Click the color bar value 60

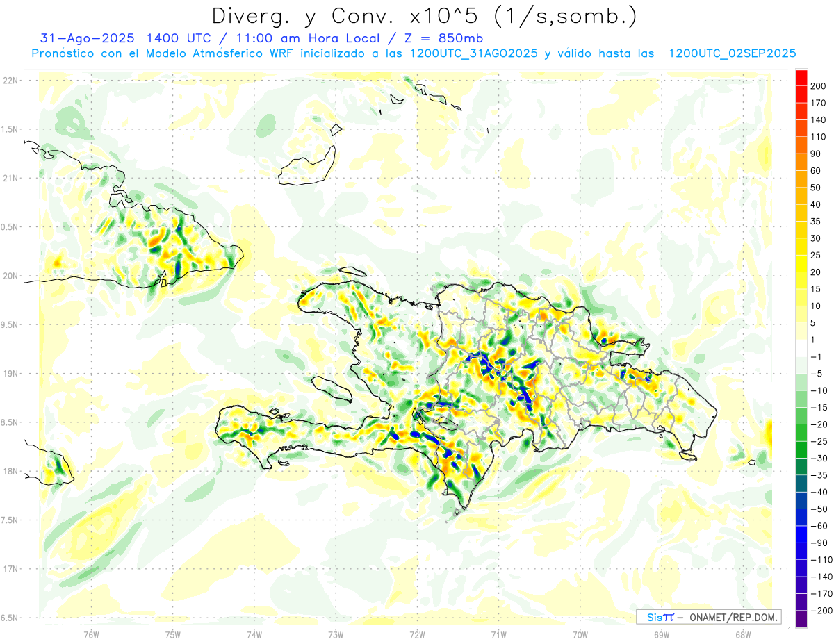click(x=816, y=170)
